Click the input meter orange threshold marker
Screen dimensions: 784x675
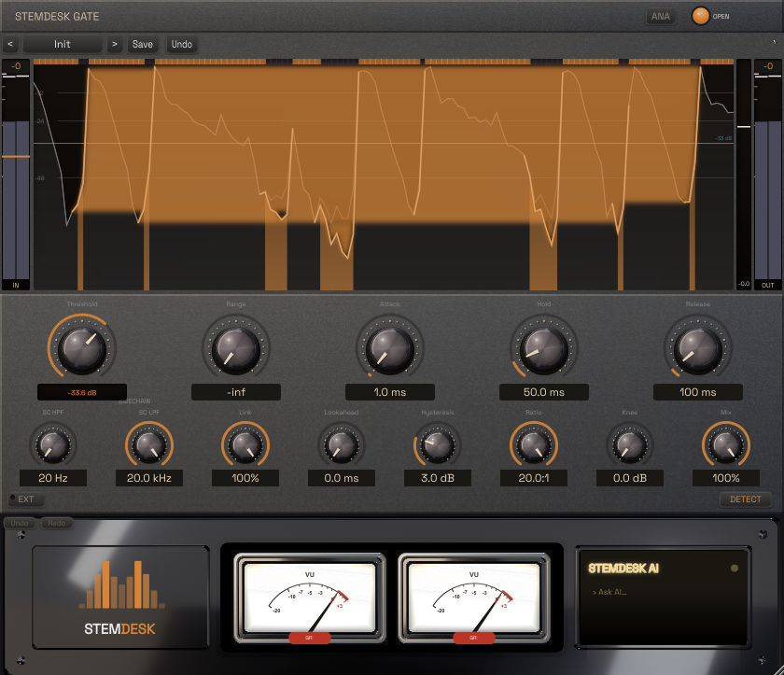click(x=16, y=157)
